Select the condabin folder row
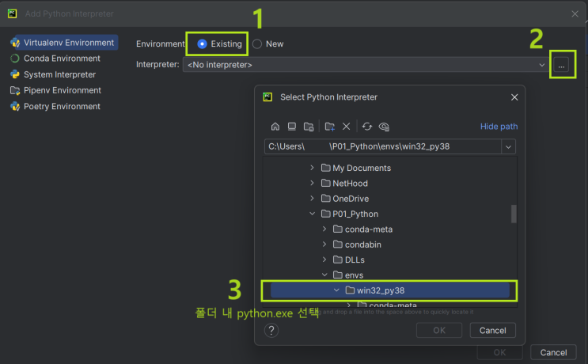 (389, 245)
